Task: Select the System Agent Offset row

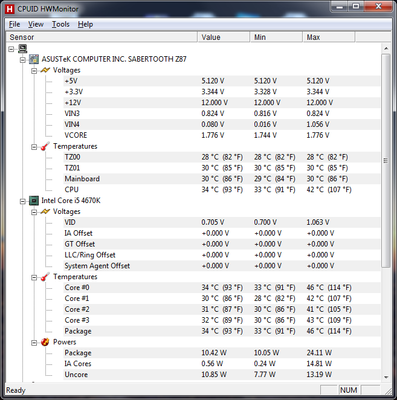Action: click(x=222, y=266)
